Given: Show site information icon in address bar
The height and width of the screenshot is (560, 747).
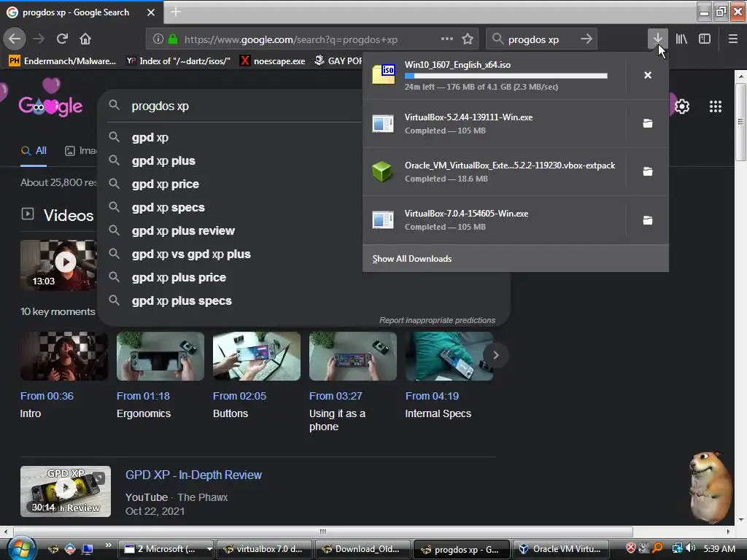Looking at the screenshot, I should pos(158,39).
